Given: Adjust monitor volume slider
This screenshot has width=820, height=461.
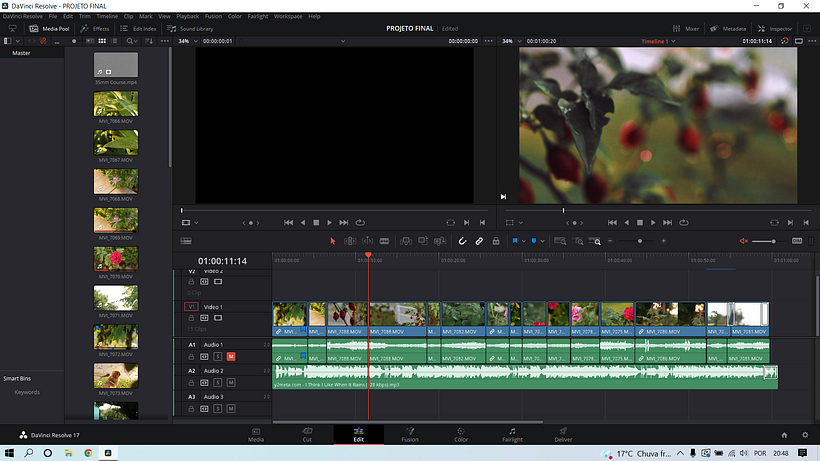Looking at the screenshot, I should point(771,241).
